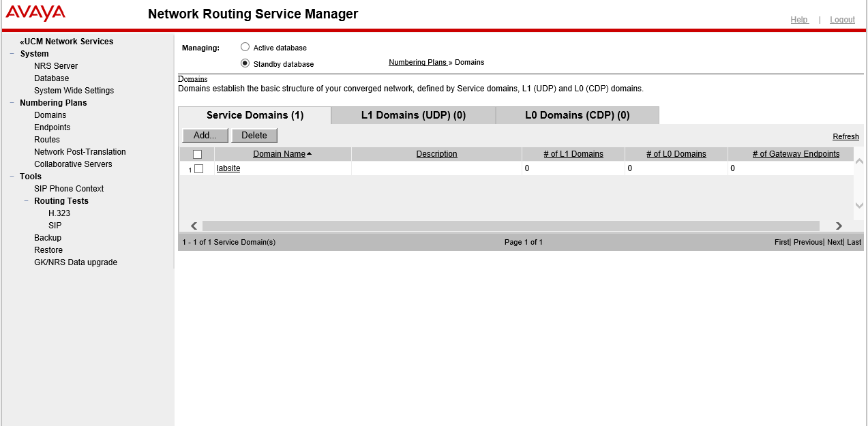
Task: Log out via the Logout link
Action: tap(842, 20)
